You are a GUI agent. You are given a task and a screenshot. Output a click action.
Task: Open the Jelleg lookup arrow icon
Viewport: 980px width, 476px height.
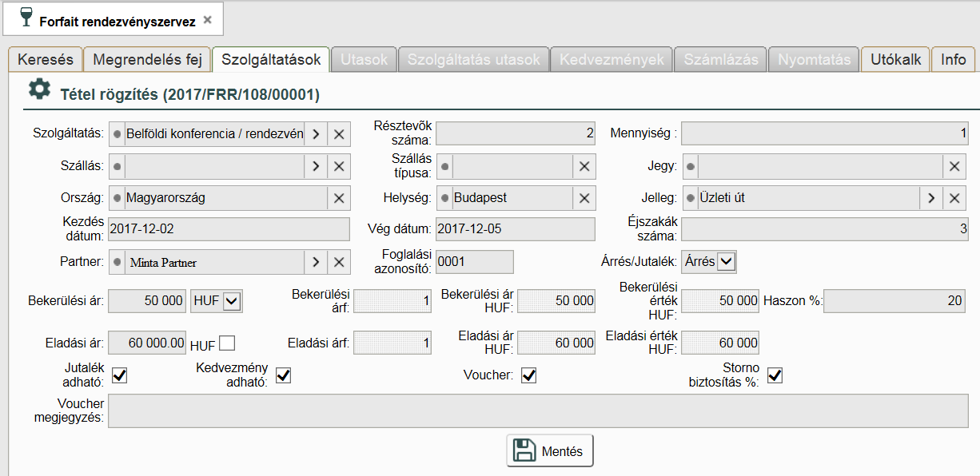[931, 198]
